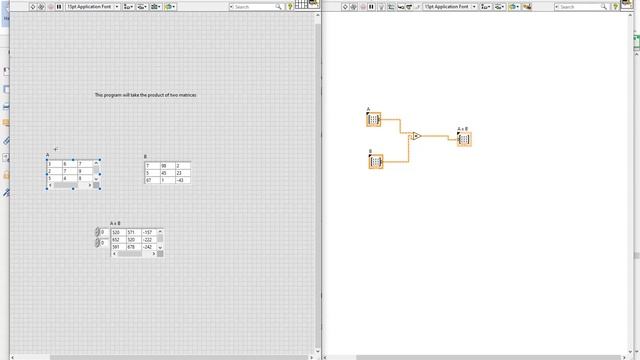The width and height of the screenshot is (640, 360).
Task: Click VI icon at block diagram top-right
Action: point(627,4)
